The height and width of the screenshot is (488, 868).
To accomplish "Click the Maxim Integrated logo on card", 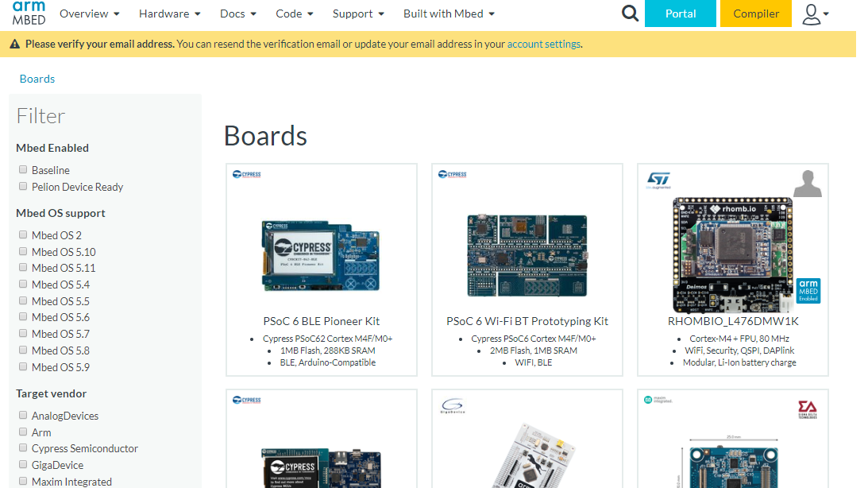I will point(658,400).
